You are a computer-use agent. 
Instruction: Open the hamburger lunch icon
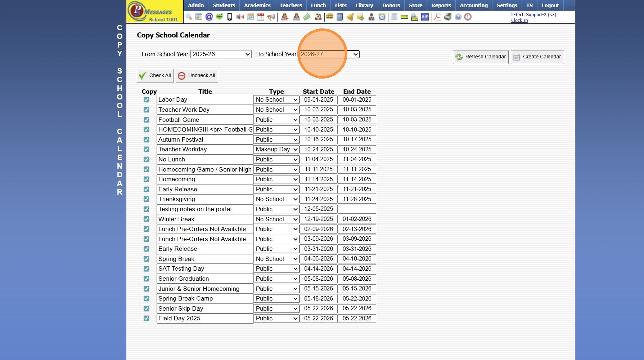330,17
